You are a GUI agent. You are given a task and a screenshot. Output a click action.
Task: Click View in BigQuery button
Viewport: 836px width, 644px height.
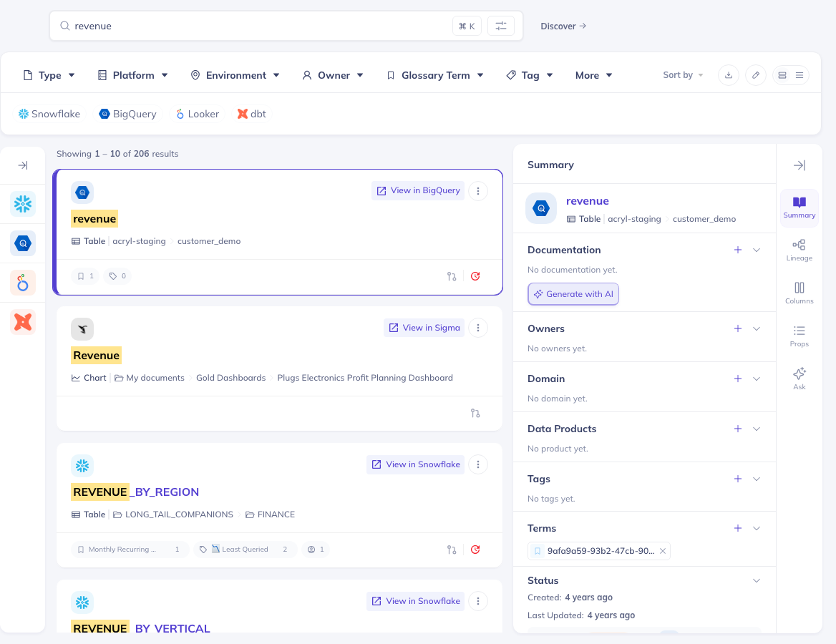[418, 190]
